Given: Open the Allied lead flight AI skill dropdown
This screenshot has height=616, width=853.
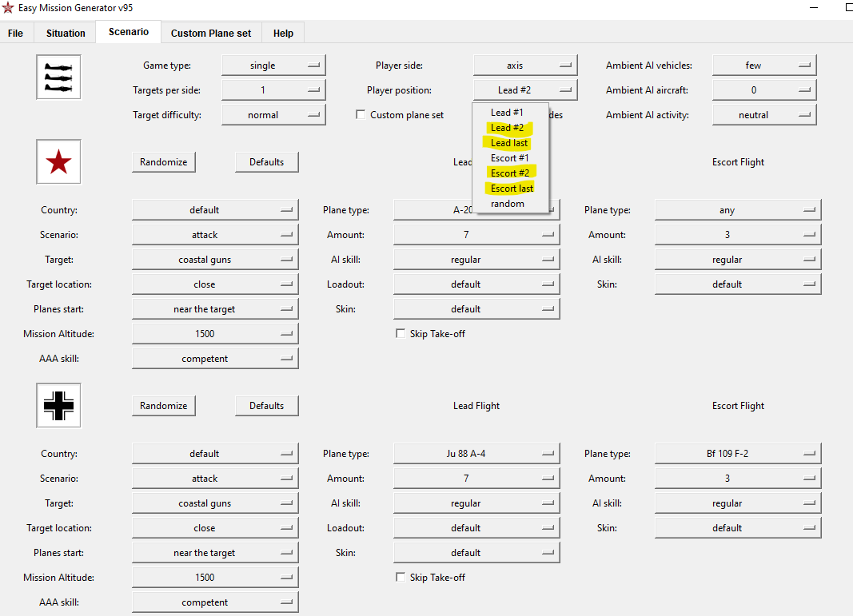Looking at the screenshot, I should pyautogui.click(x=476, y=260).
